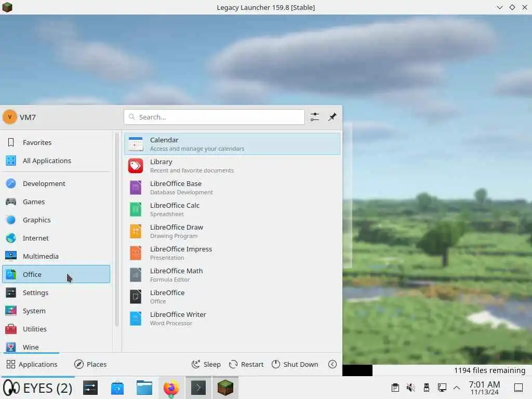Viewport: 532px width, 399px height.
Task: Open Discover software center in taskbar
Action: pyautogui.click(x=117, y=388)
